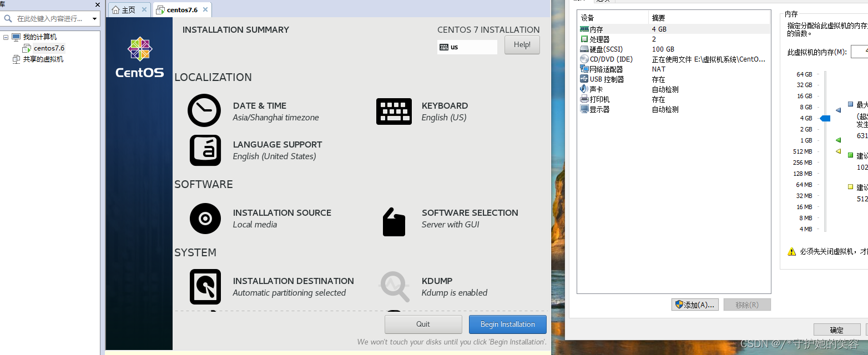Open the KDUMP magnifier icon

click(395, 286)
